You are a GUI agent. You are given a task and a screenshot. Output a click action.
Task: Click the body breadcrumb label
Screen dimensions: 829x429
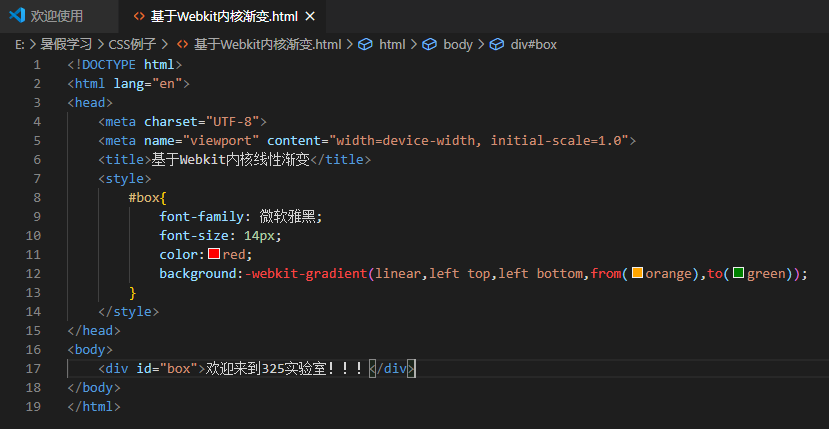point(458,45)
